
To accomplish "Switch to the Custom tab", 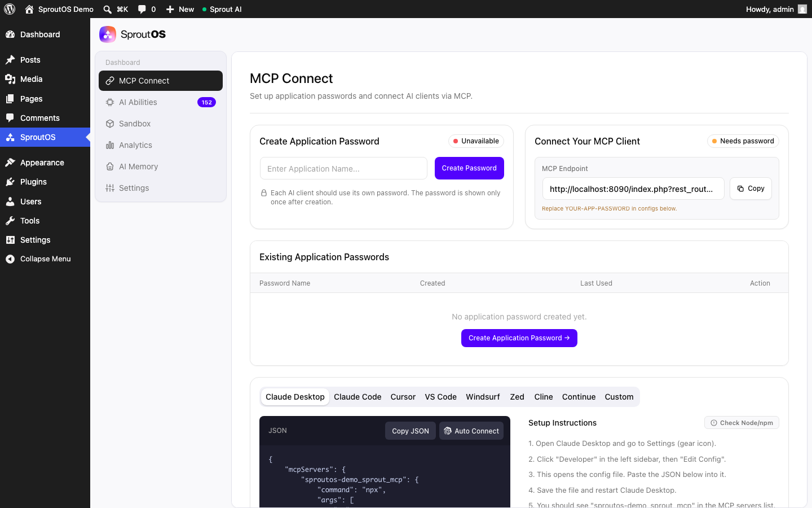I will [x=619, y=397].
